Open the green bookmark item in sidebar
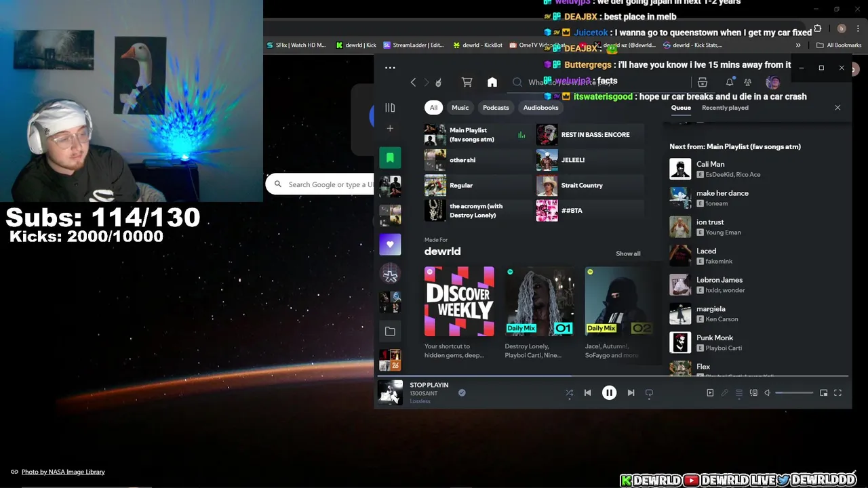Viewport: 868px width, 488px height. [390, 158]
